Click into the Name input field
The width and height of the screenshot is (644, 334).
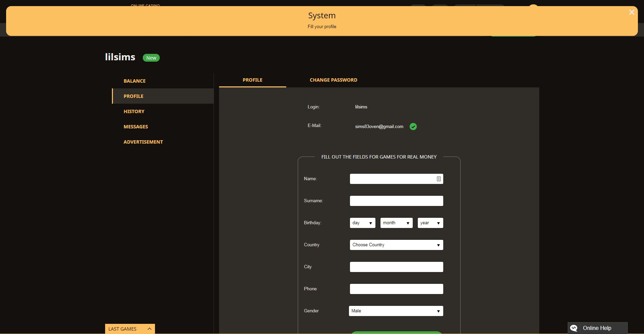click(396, 179)
